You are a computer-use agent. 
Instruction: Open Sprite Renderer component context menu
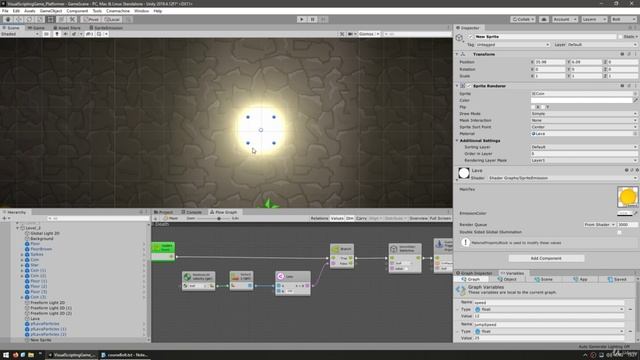pyautogui.click(x=635, y=86)
